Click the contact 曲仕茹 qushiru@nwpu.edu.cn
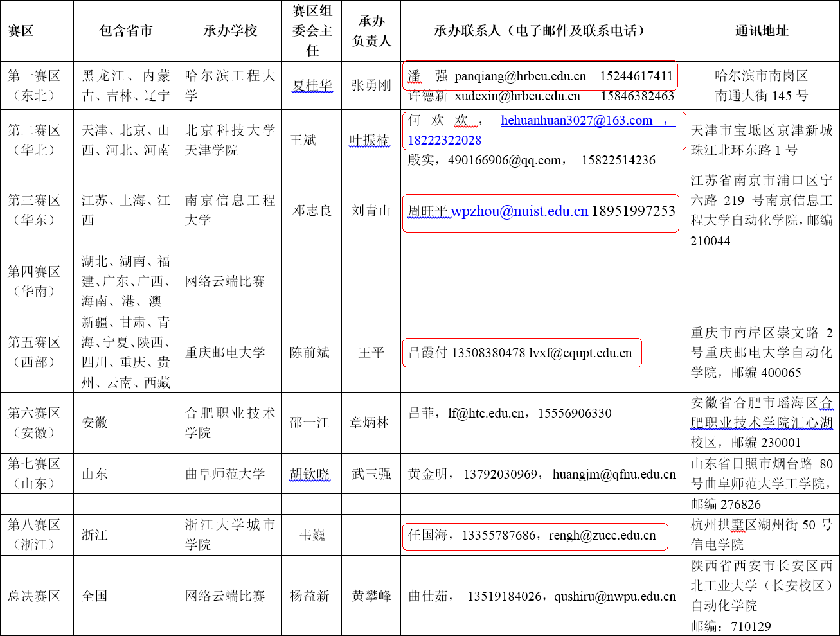840x636 pixels. coord(542,596)
